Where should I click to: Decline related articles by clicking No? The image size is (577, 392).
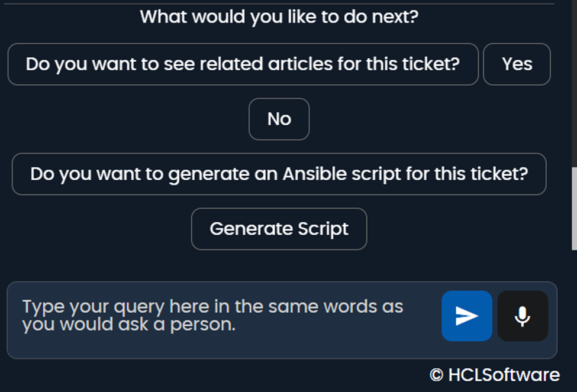(279, 119)
